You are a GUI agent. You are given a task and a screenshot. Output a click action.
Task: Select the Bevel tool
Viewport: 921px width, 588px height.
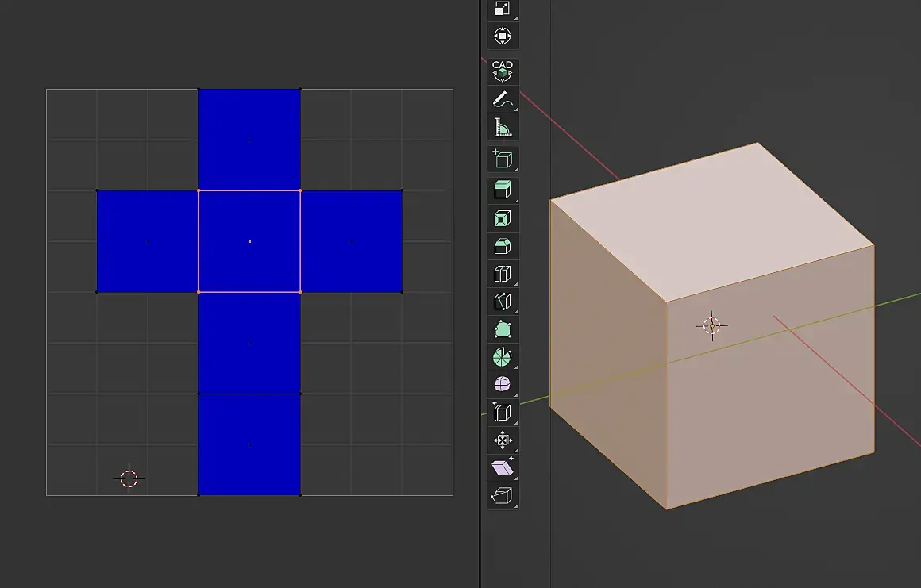click(x=503, y=246)
